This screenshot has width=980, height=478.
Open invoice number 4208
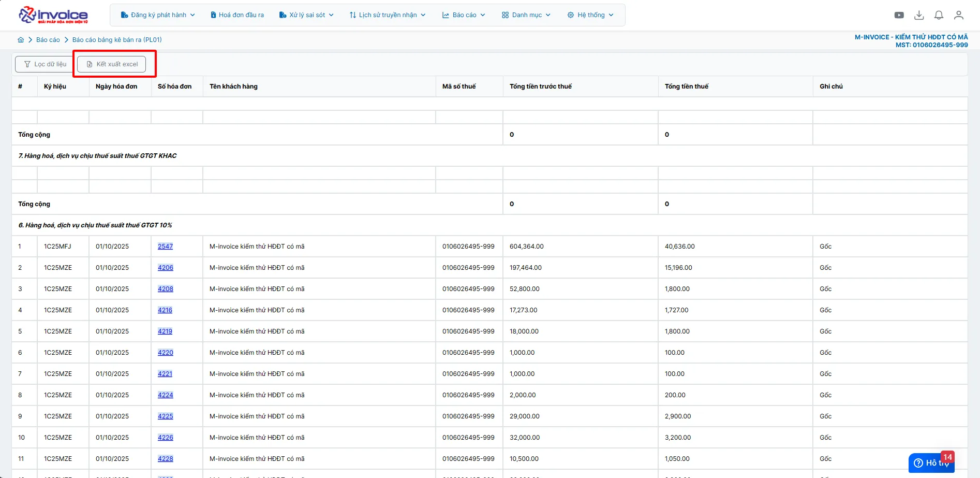tap(166, 289)
